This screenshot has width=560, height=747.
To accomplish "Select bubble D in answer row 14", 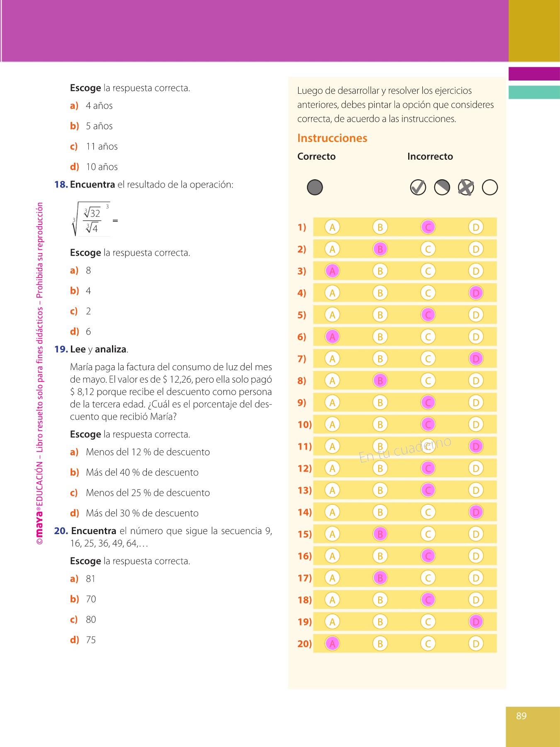I will (476, 512).
